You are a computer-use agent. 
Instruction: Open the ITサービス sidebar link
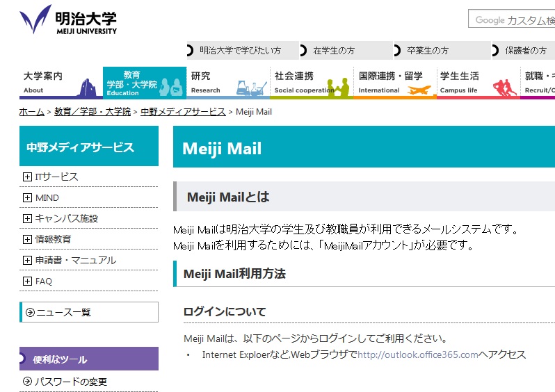click(x=56, y=177)
